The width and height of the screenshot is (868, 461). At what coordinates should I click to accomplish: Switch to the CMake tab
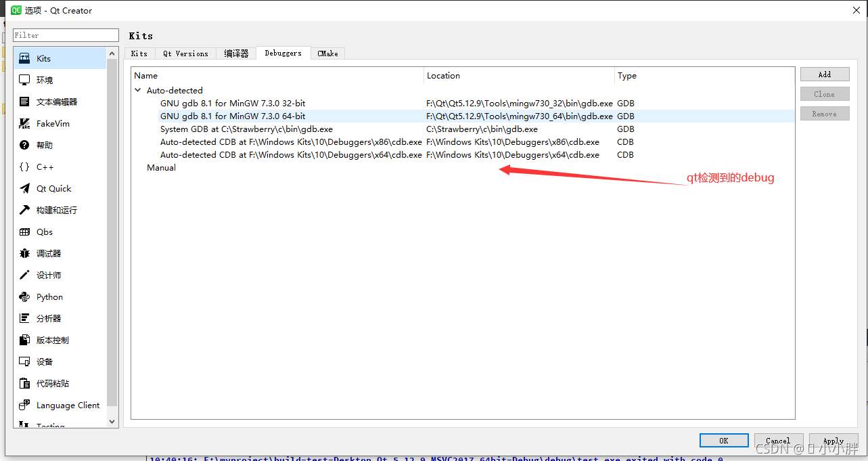pos(328,53)
